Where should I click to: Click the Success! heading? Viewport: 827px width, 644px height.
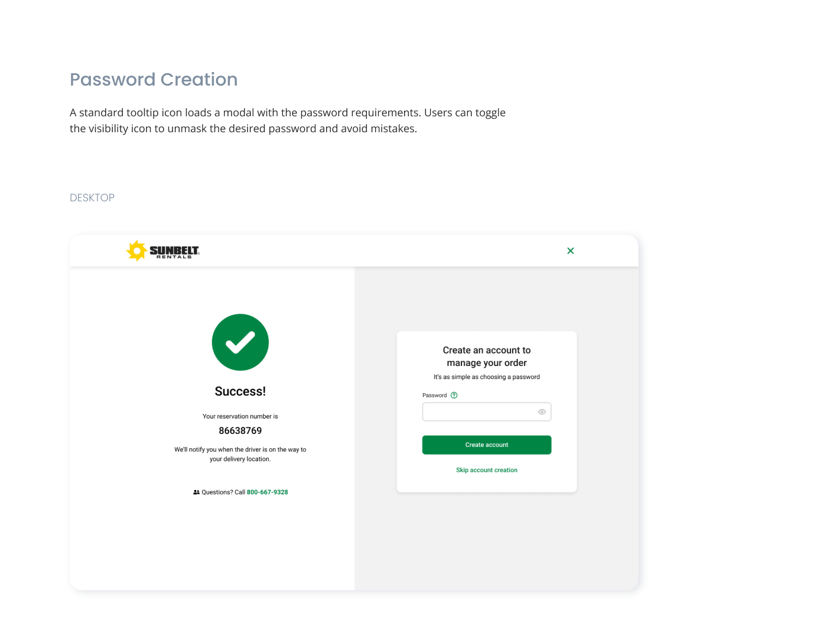[240, 391]
